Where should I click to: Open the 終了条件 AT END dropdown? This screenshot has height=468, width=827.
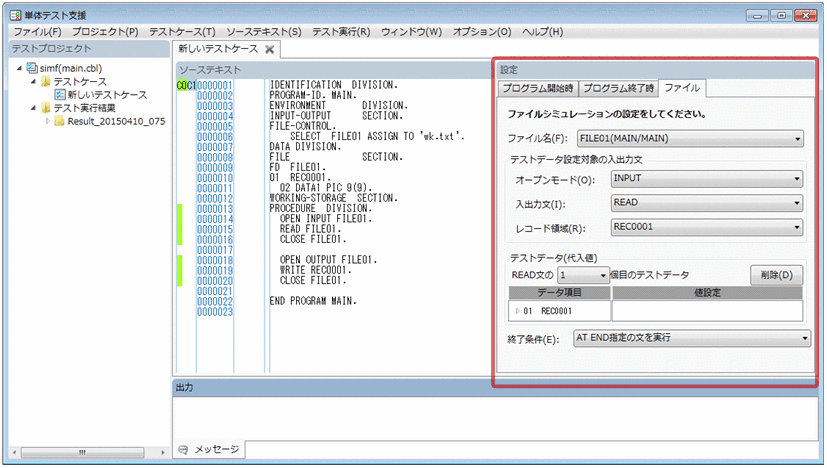click(x=805, y=338)
